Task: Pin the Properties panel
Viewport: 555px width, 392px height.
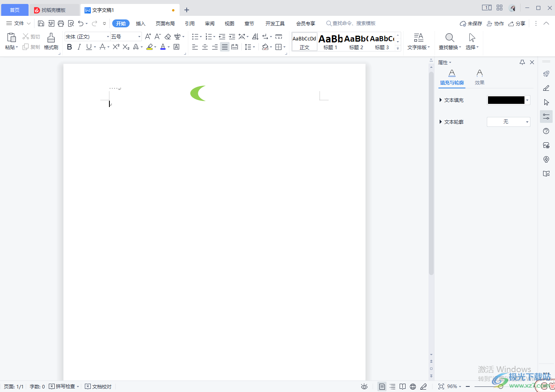Action: [x=522, y=62]
